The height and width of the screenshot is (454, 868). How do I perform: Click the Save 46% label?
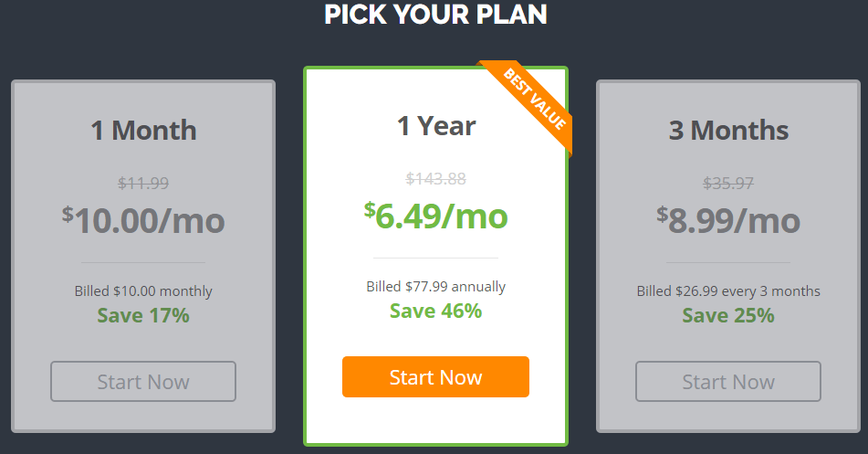435,311
